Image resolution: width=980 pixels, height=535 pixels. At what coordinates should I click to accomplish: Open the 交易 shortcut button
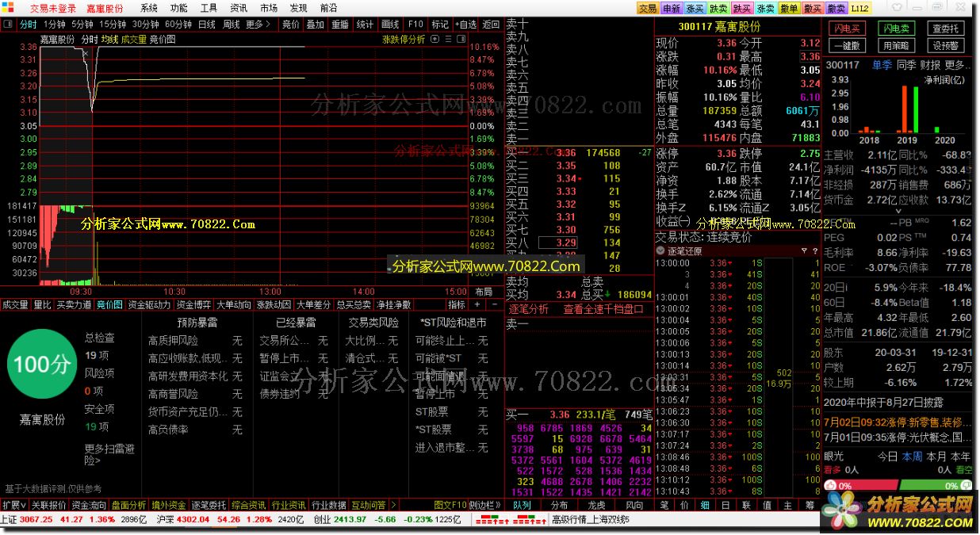tap(647, 8)
